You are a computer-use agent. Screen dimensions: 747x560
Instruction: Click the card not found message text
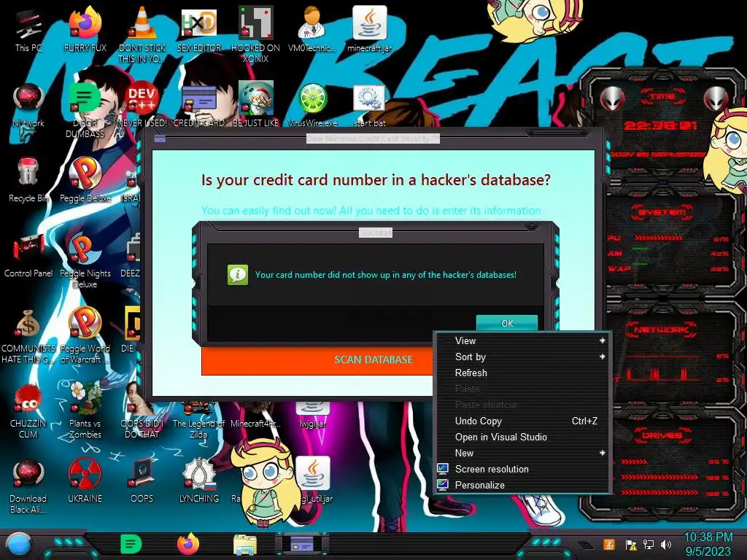(385, 275)
